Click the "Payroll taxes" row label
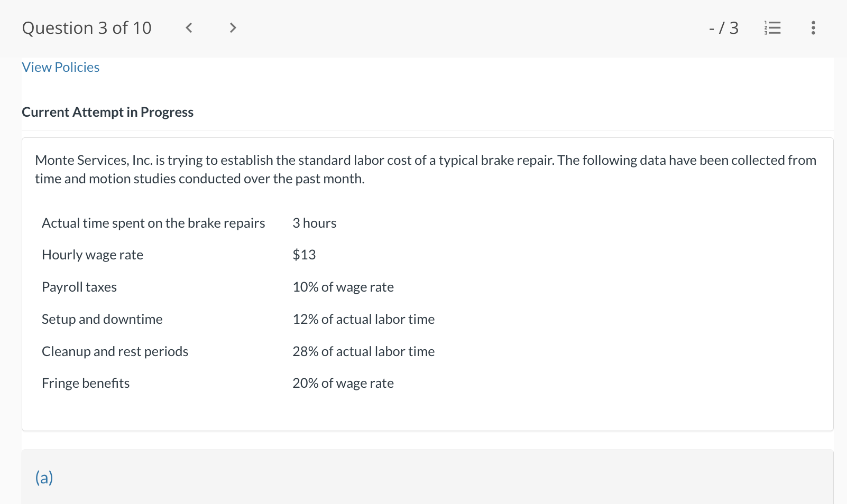The image size is (847, 504). point(79,287)
